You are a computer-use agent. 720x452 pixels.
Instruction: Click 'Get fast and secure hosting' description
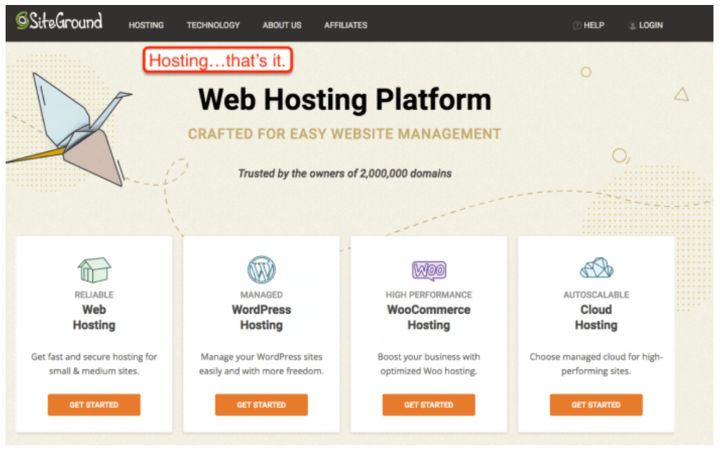click(x=94, y=363)
